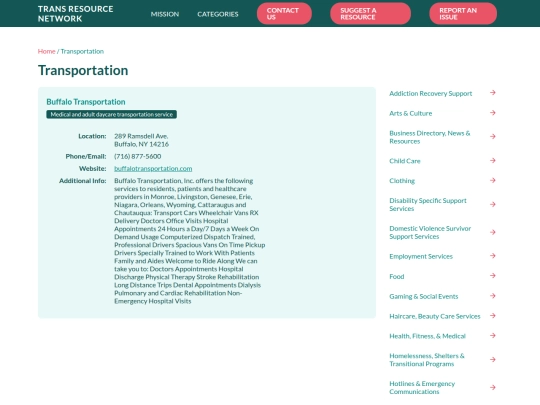
Task: Click arrow for Business Directory, News & Resources
Action: click(493, 136)
